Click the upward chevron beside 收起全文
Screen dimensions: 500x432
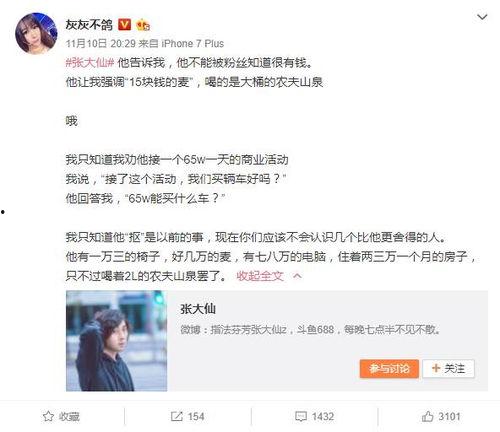click(x=297, y=276)
